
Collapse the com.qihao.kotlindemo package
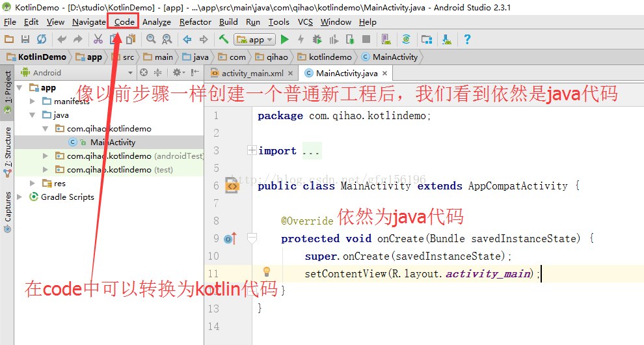pyautogui.click(x=45, y=129)
